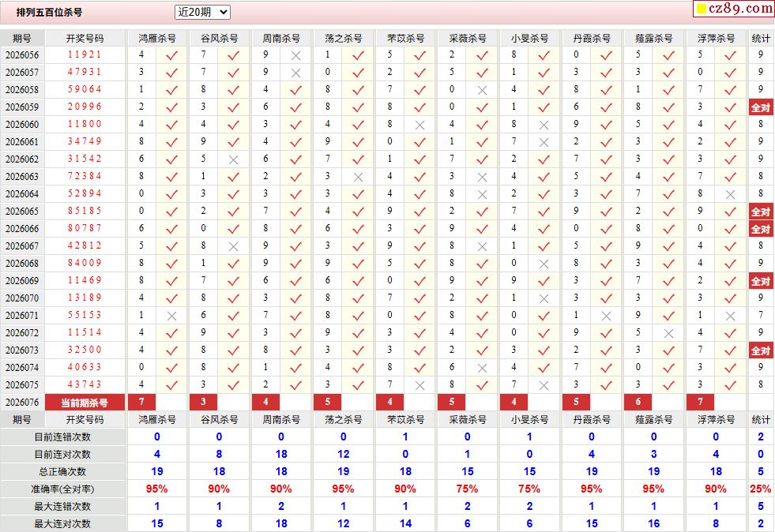Click the red 当前期杀号 label
Screen dimensions: 775x532
click(85, 403)
